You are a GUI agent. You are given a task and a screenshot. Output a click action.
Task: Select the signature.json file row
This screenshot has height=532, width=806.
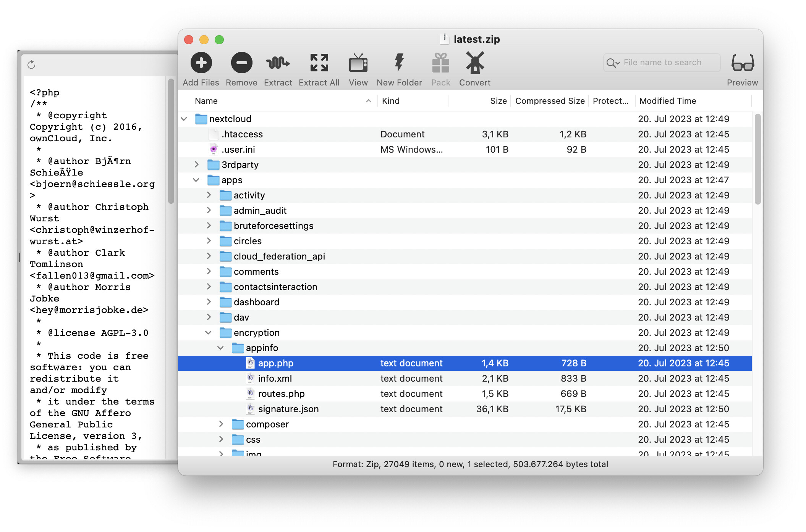[x=288, y=409]
